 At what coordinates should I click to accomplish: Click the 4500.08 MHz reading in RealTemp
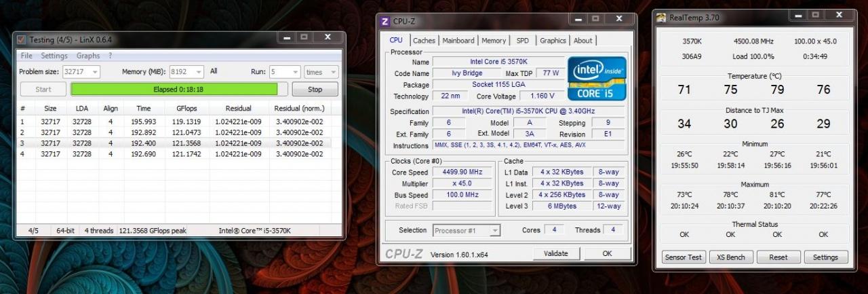click(x=754, y=41)
